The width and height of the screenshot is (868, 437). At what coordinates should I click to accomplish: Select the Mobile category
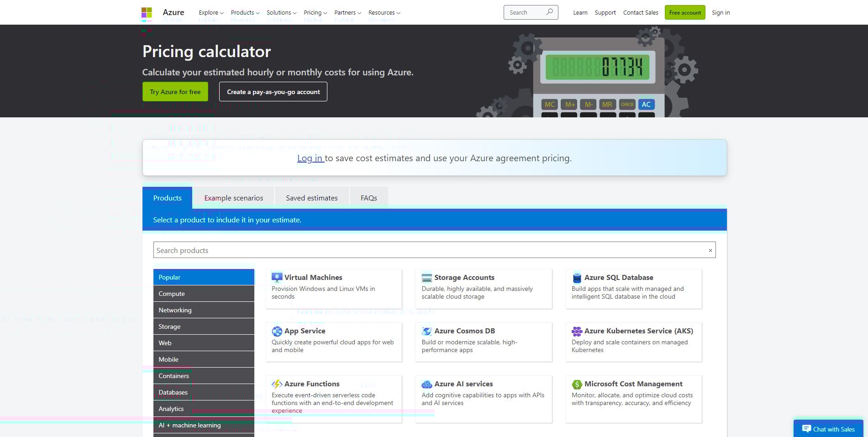coord(204,359)
